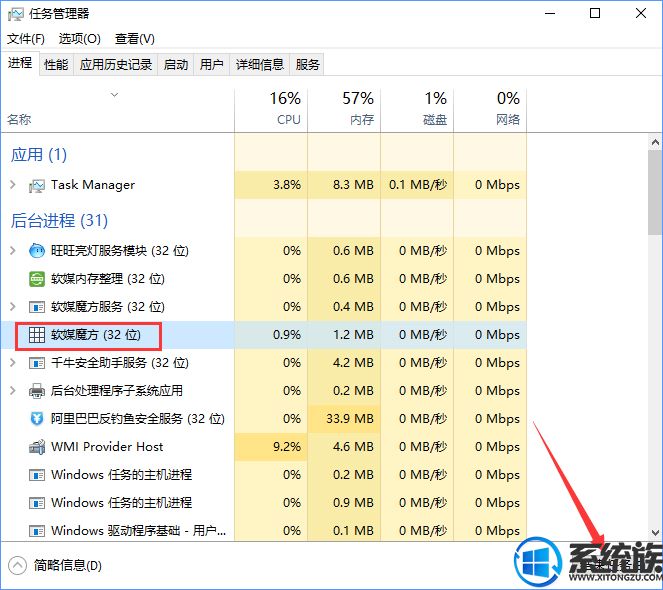663x590 pixels.
Task: Click the 0.9% CPU value for 软媒魔方
Action: coord(287,335)
